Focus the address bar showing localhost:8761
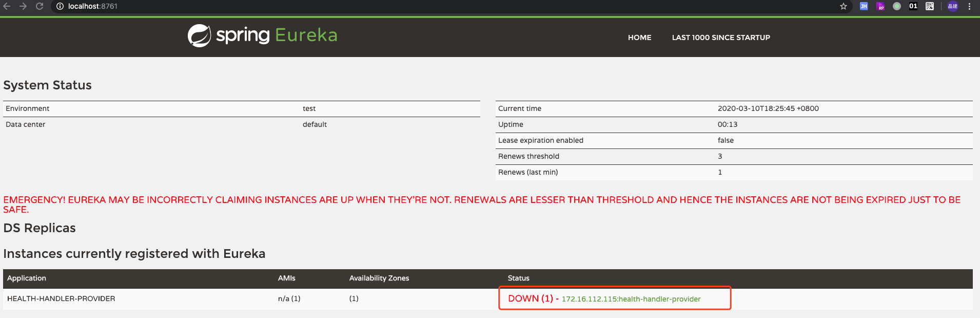980x318 pixels. pos(452,6)
